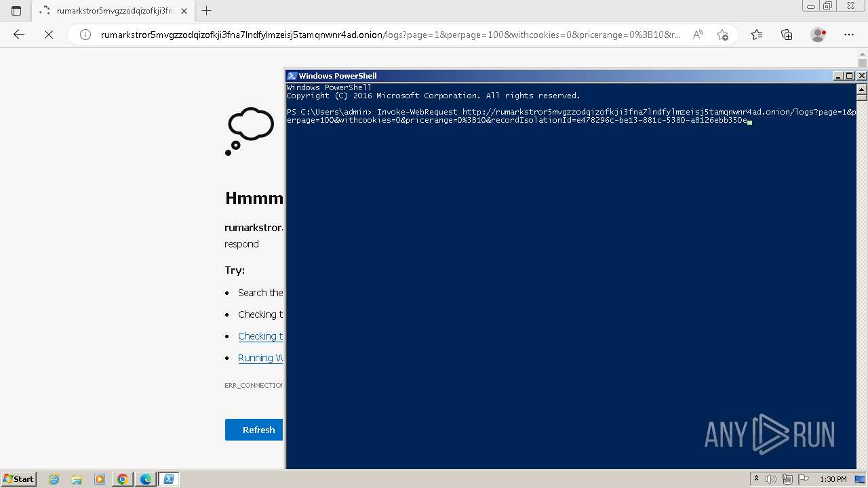Open the Edge profile avatar
868x488 pixels.
coord(818,35)
